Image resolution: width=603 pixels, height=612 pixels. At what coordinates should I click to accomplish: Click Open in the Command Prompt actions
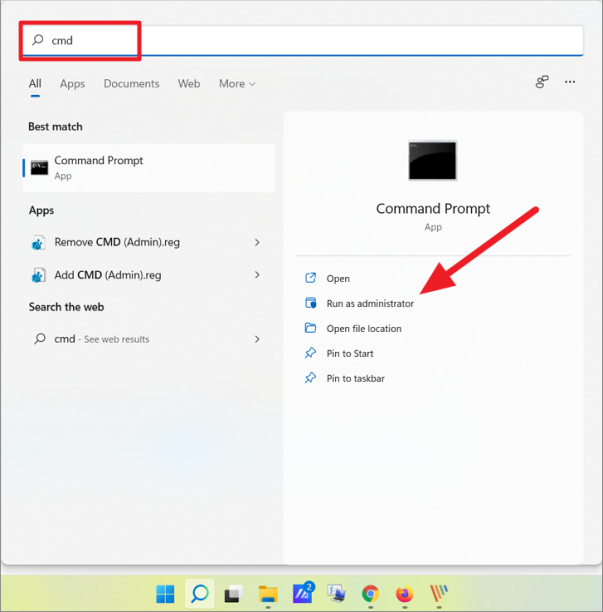click(x=338, y=279)
